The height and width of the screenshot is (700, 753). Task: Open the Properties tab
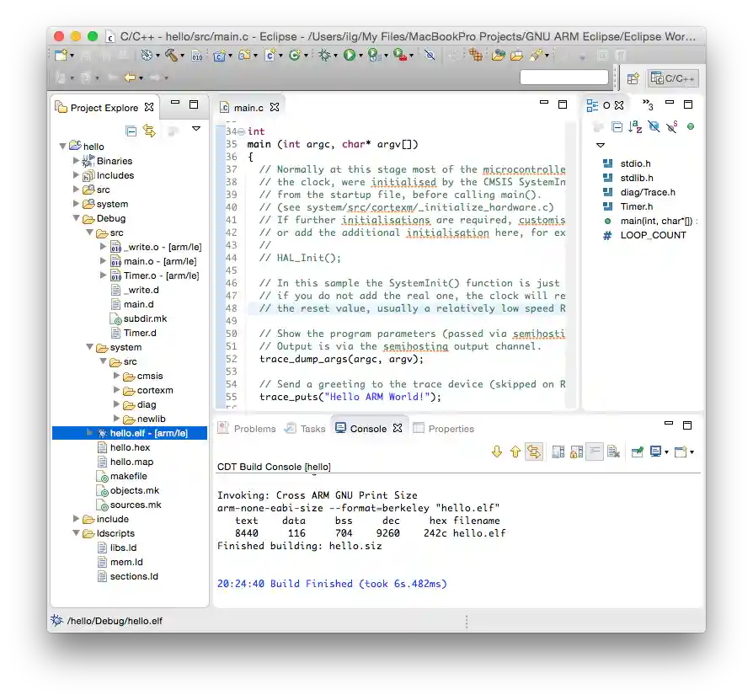[451, 429]
